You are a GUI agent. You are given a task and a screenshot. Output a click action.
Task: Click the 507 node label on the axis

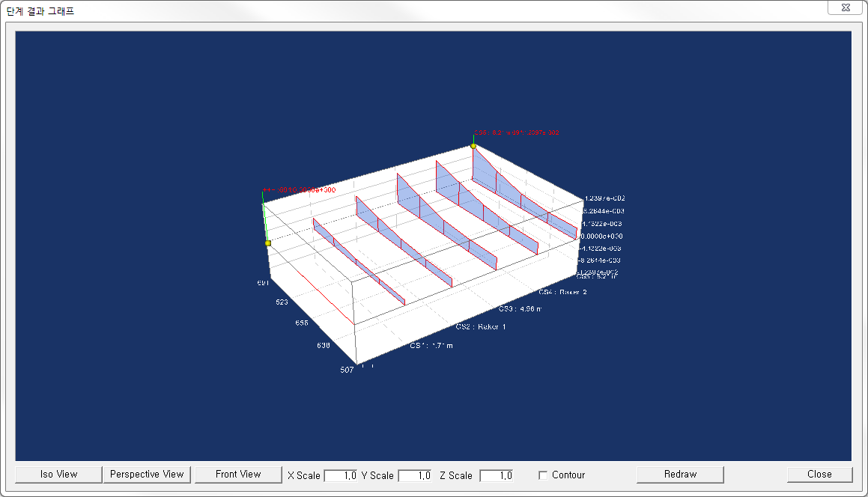[346, 370]
